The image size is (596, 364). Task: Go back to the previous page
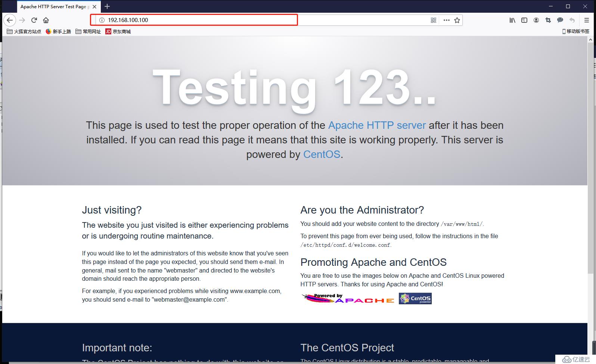click(10, 20)
